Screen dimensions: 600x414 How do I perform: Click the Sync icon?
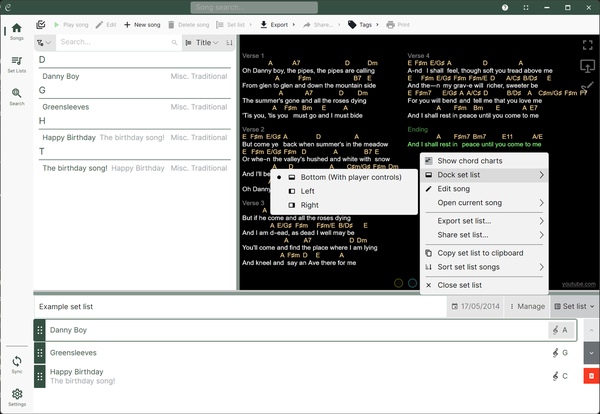click(16, 365)
